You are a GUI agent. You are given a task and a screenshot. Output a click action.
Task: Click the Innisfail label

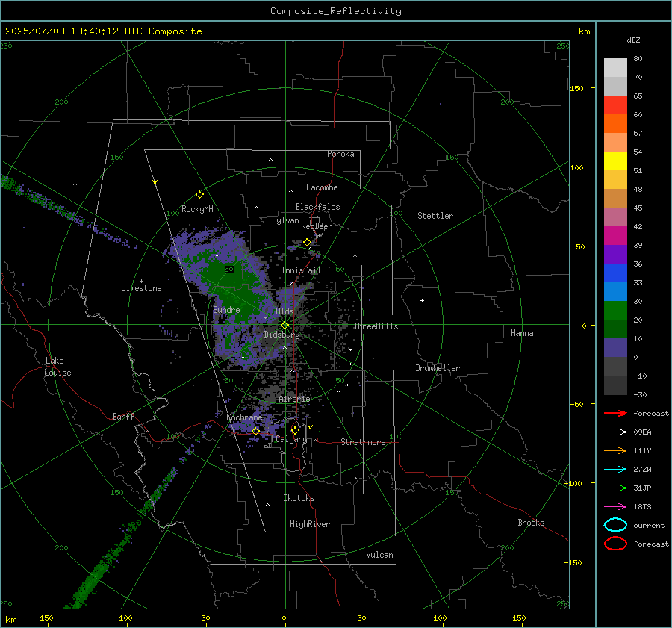tap(301, 270)
